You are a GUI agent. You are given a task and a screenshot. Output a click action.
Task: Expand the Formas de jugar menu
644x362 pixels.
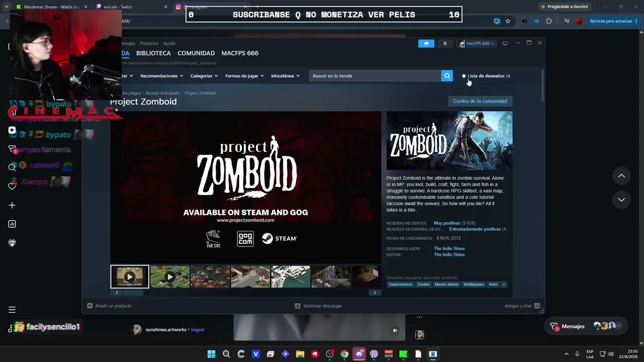pyautogui.click(x=244, y=76)
